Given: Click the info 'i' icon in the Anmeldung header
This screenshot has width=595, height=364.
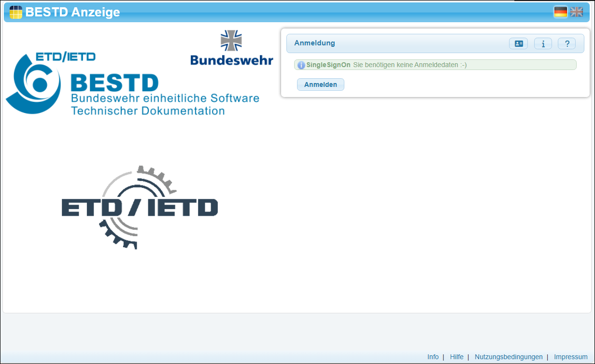Looking at the screenshot, I should [543, 43].
